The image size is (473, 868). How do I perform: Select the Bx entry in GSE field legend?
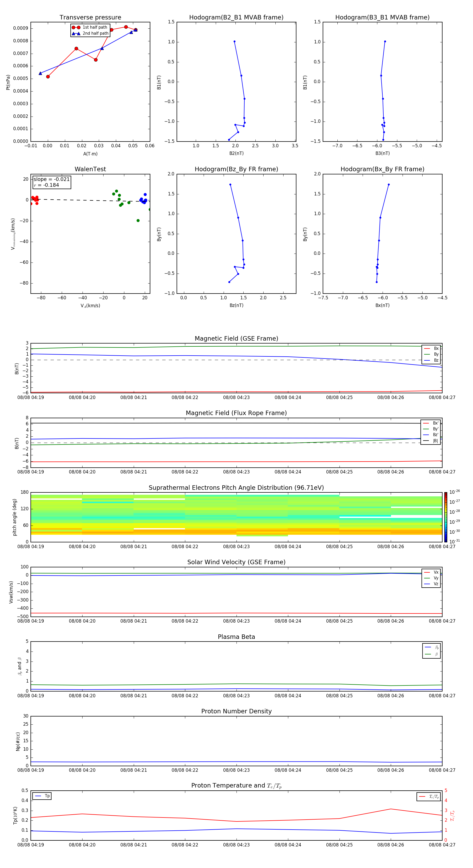pos(431,349)
